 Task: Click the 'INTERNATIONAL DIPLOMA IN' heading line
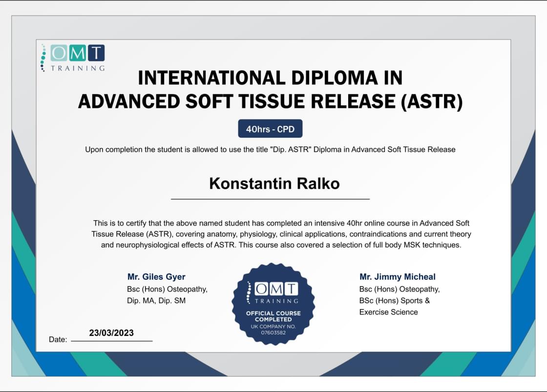pos(270,78)
